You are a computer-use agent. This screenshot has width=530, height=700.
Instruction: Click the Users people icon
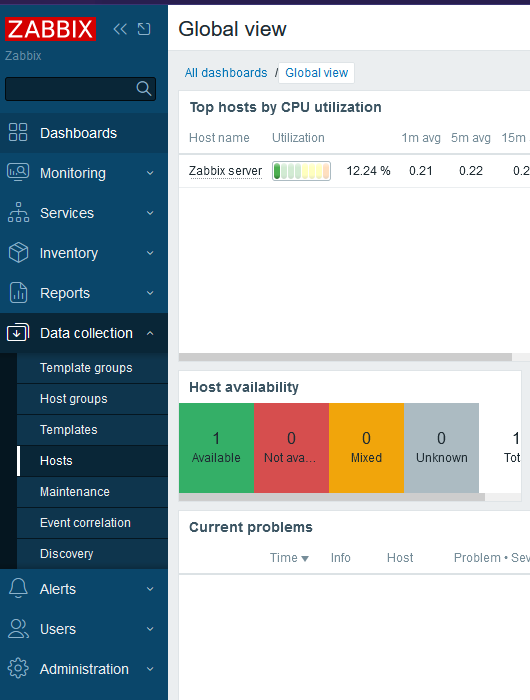(x=18, y=629)
